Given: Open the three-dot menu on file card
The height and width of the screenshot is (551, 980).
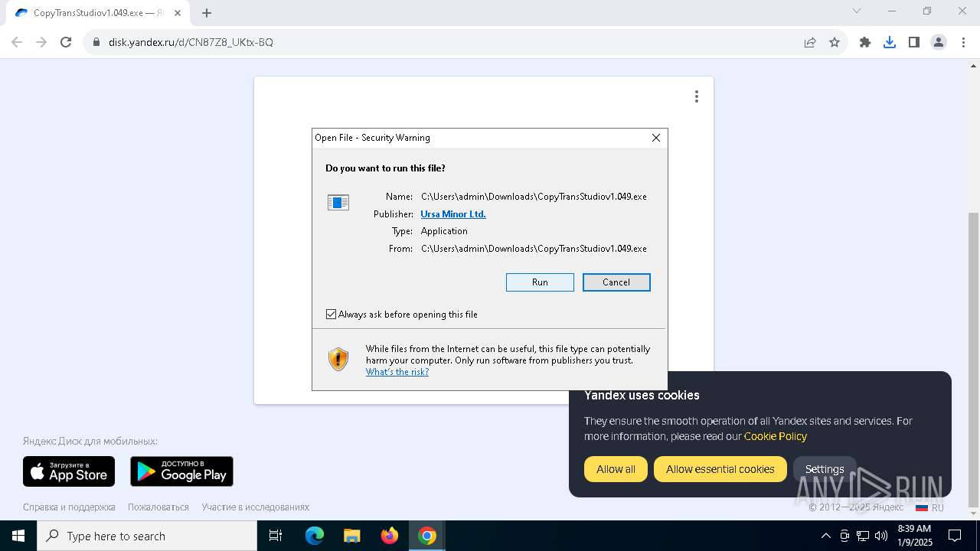Looking at the screenshot, I should pyautogui.click(x=697, y=96).
